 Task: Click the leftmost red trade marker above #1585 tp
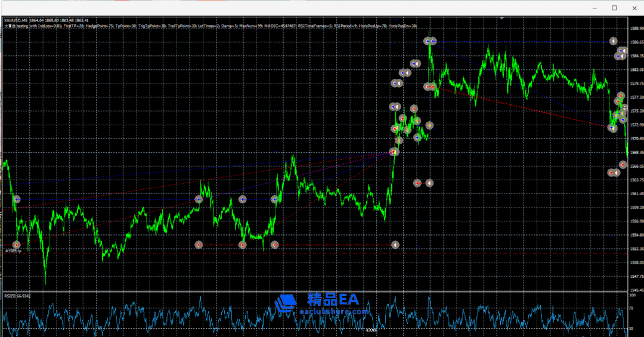coord(17,245)
